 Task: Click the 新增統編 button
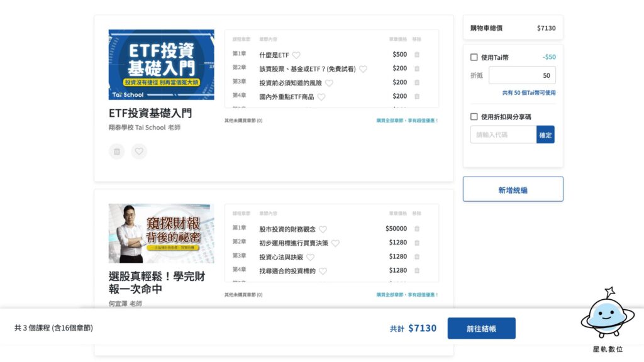point(513,189)
